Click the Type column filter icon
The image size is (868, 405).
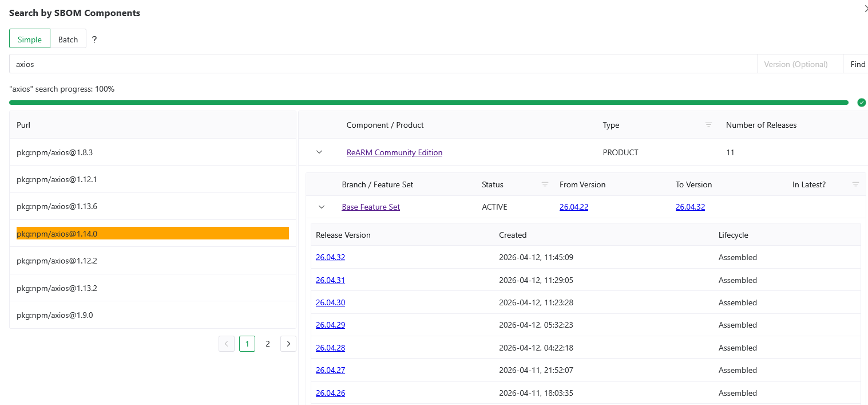(708, 125)
